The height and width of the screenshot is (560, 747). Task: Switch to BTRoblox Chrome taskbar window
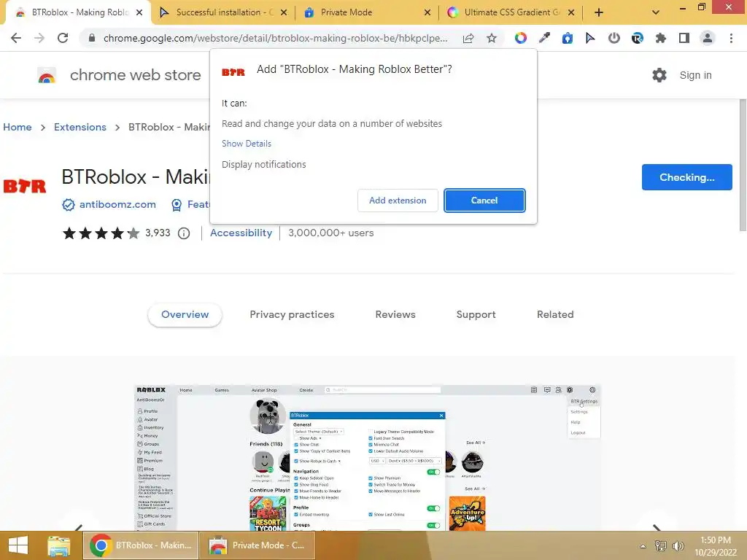141,545
